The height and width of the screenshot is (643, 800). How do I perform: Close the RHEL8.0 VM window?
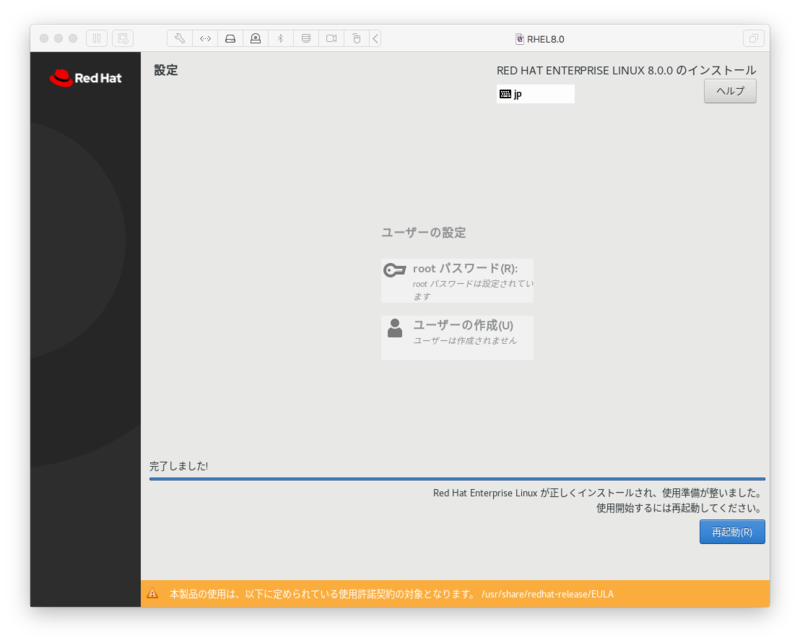coord(44,38)
